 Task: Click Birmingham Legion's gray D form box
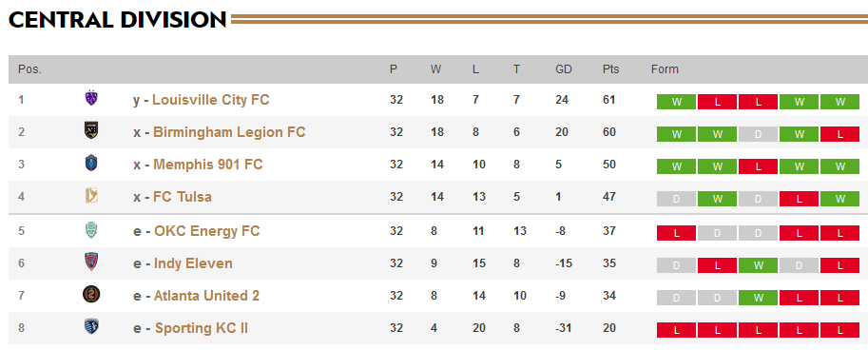(758, 134)
